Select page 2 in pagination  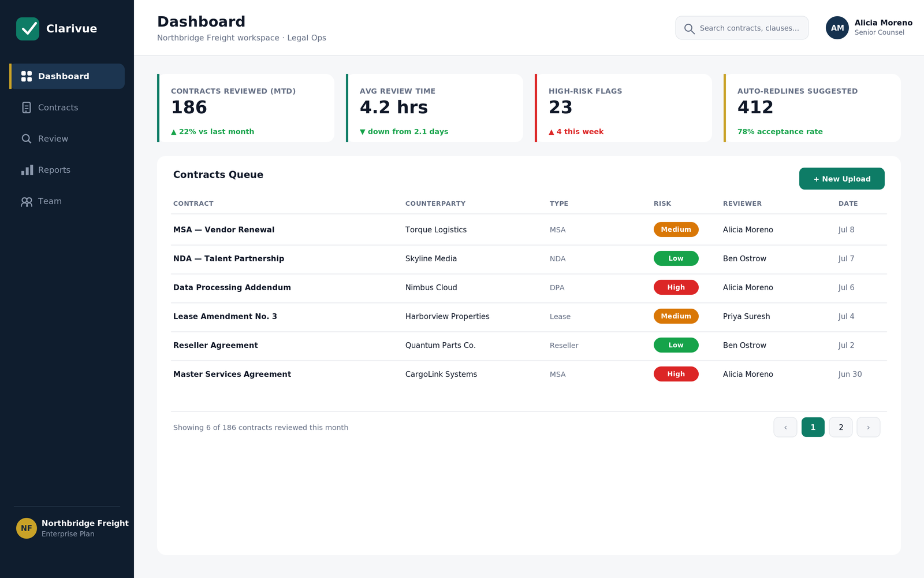coord(841,427)
